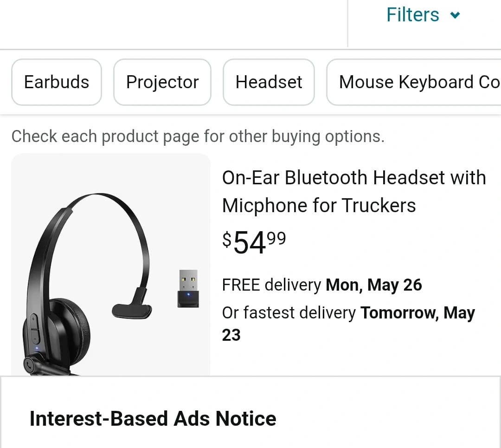This screenshot has height=448, width=501.
Task: Click the headset volume minus button icon
Action: point(34,338)
